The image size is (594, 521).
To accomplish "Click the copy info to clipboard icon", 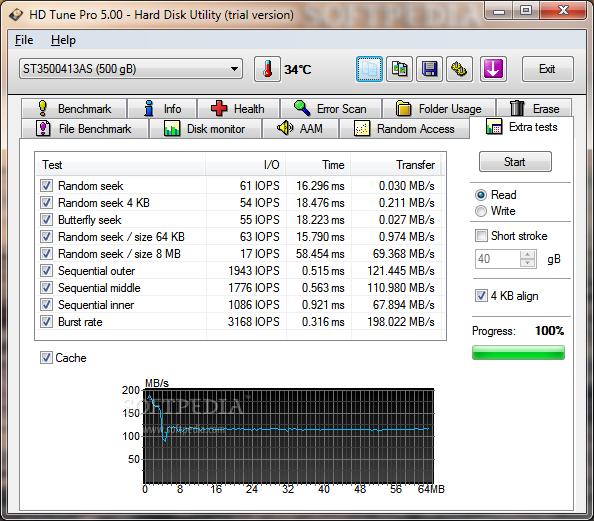I will (369, 69).
